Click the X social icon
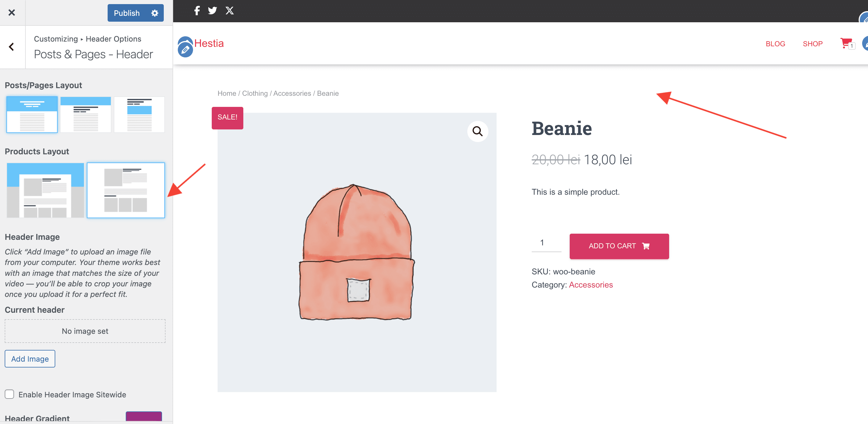This screenshot has height=424, width=868. [x=230, y=11]
